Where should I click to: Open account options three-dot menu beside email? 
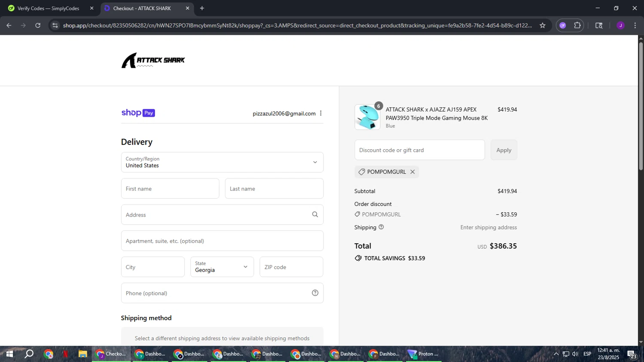point(321,113)
